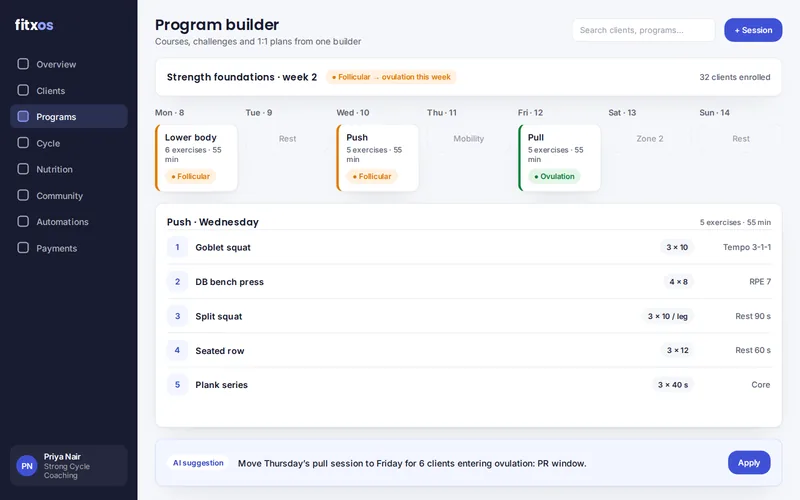The image size is (800, 500).
Task: Click the Goblet squat exercise name
Action: pyautogui.click(x=223, y=247)
